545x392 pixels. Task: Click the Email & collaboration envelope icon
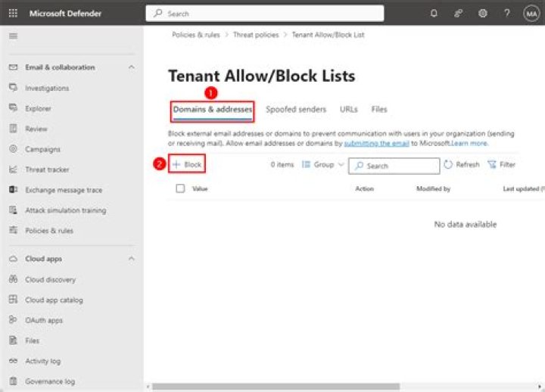[13, 67]
